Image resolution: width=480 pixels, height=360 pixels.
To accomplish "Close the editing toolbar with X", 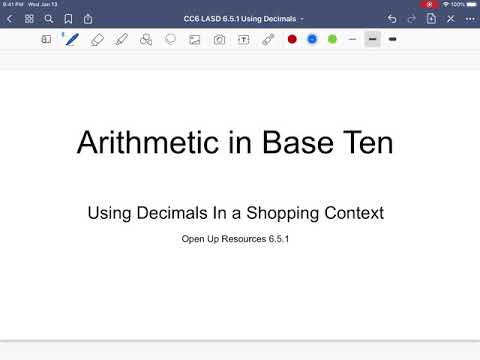I will (451, 19).
